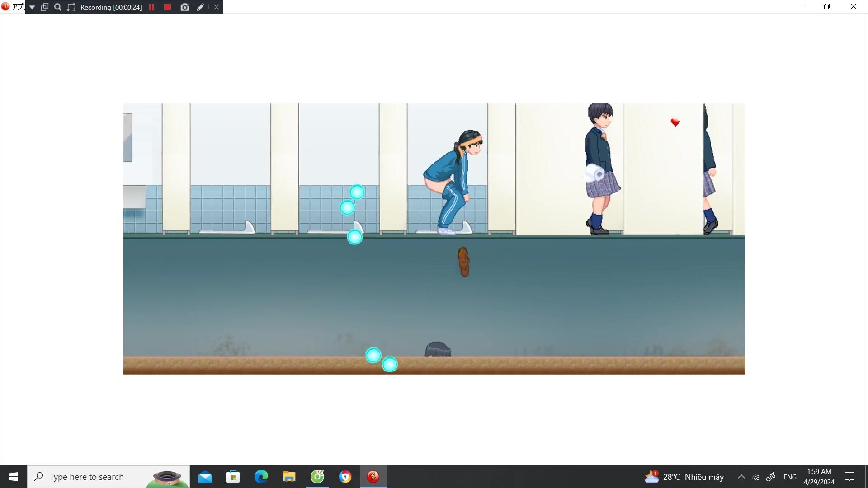Image resolution: width=868 pixels, height=488 pixels.
Task: Show hidden system tray icons
Action: point(741,477)
